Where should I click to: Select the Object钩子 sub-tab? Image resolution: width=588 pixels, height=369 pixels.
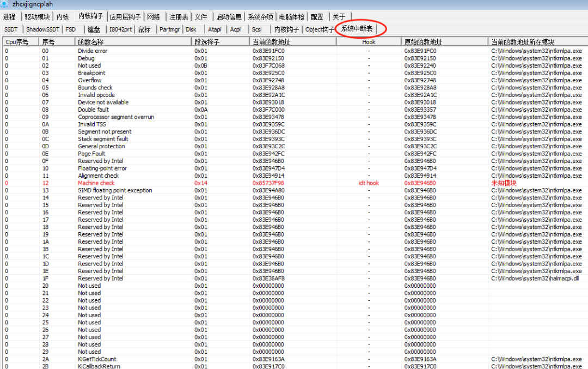[x=320, y=29]
